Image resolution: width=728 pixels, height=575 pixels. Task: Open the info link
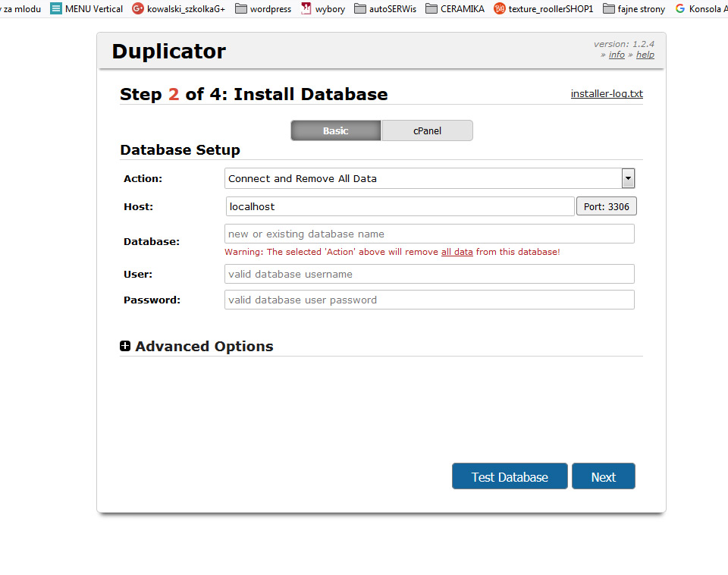pos(617,55)
